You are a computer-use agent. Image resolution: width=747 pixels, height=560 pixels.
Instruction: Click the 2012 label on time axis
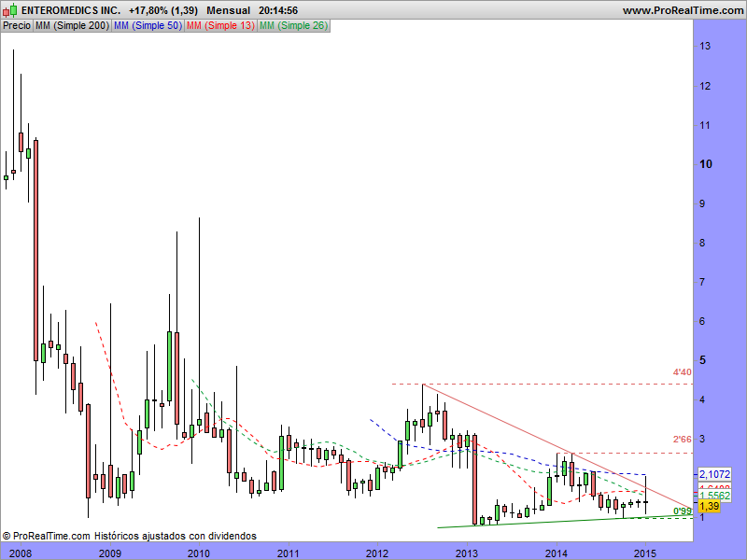coord(377,553)
